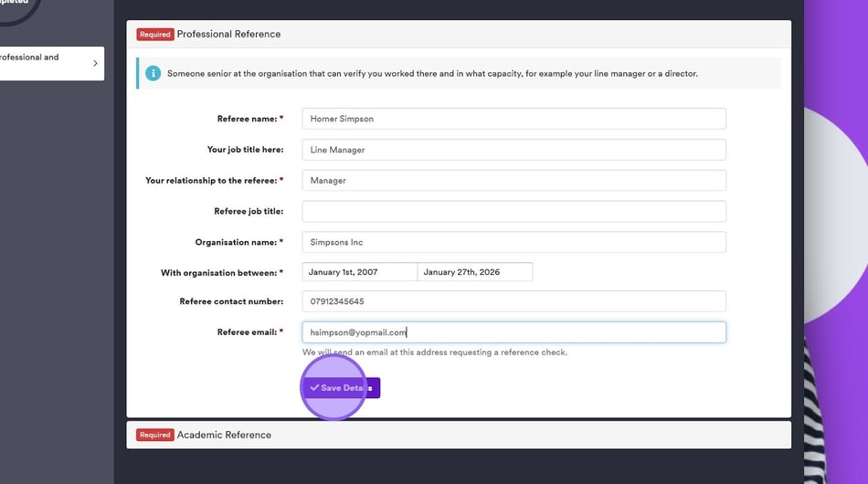Click the checkmark icon on Save Details

(x=314, y=388)
